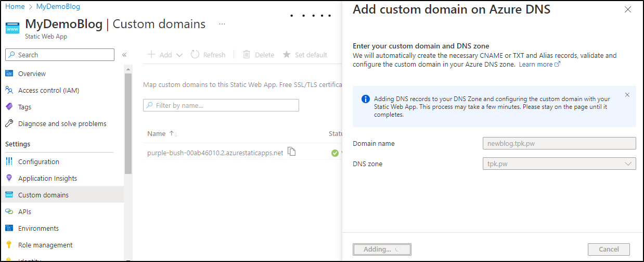Click the Settings section heading
The height and width of the screenshot is (262, 644).
pos(18,144)
